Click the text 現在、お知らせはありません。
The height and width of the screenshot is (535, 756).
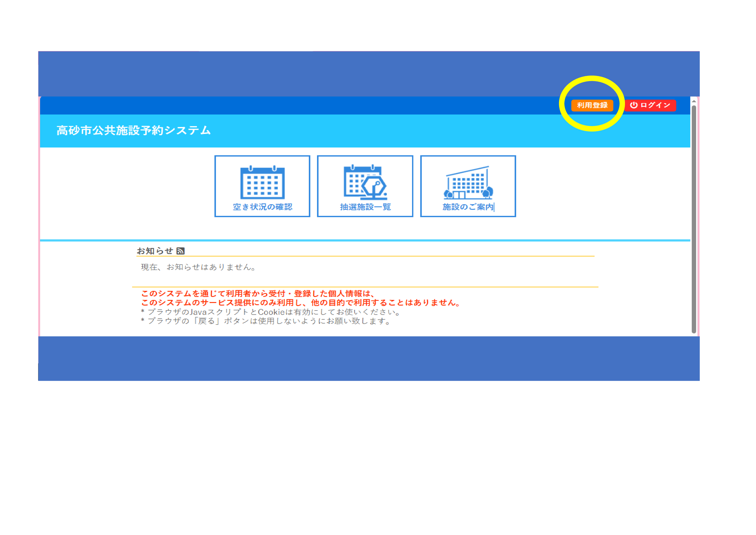(198, 267)
